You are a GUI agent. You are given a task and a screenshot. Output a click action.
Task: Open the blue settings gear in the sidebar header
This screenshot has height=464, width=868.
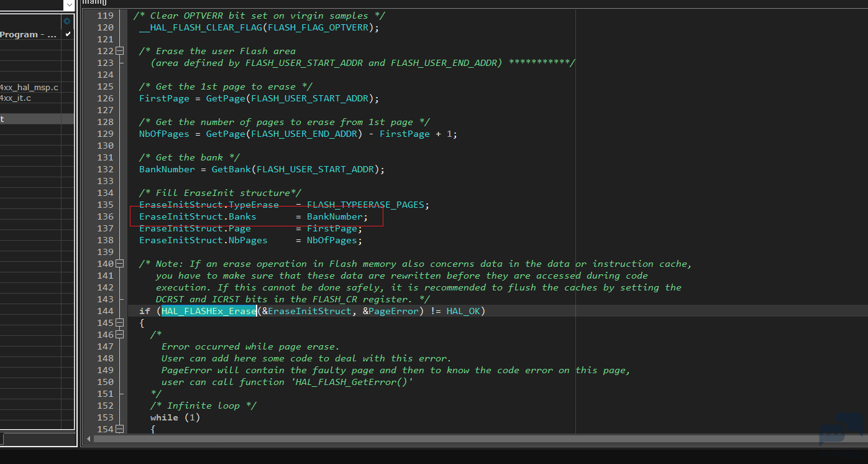(66, 21)
